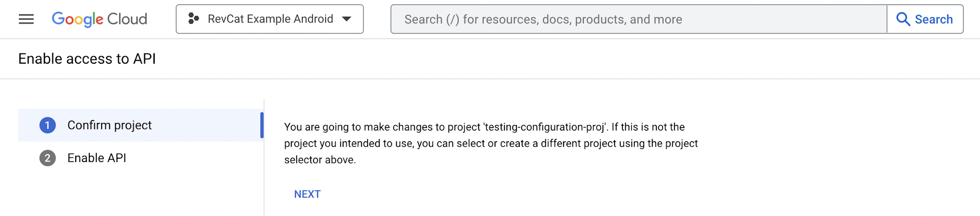Click the magnifying glass search icon

point(903,19)
